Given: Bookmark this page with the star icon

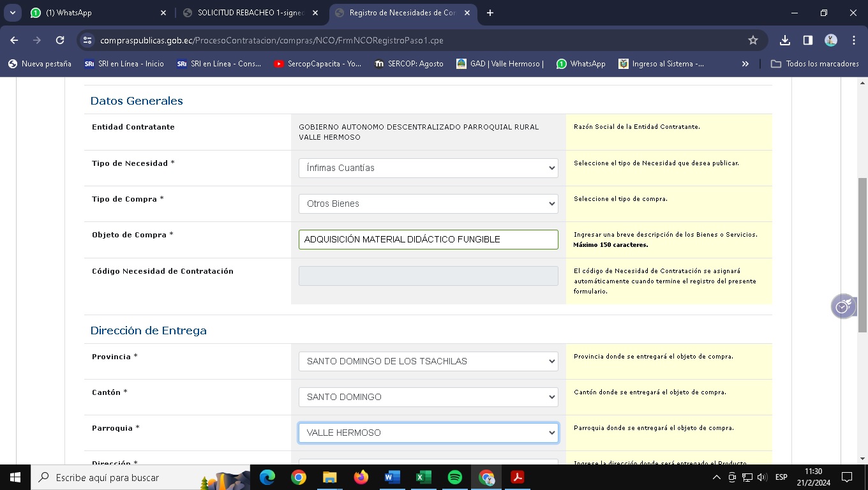Looking at the screenshot, I should tap(753, 40).
